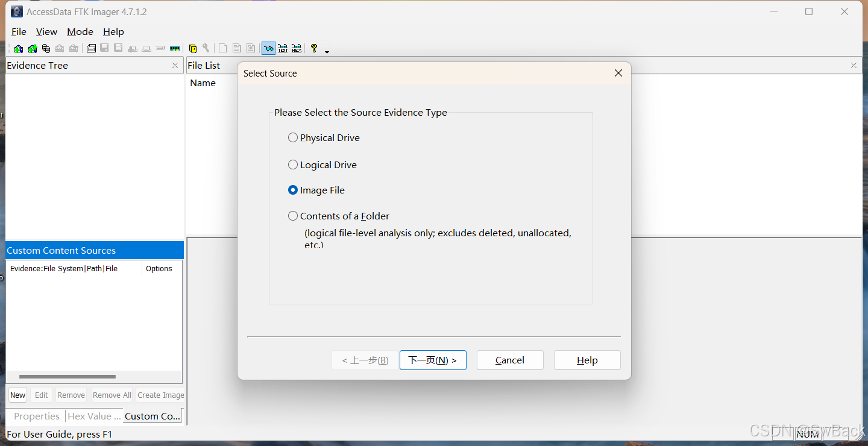Click the Evidence:File System|Path|File column header

pyautogui.click(x=74, y=269)
